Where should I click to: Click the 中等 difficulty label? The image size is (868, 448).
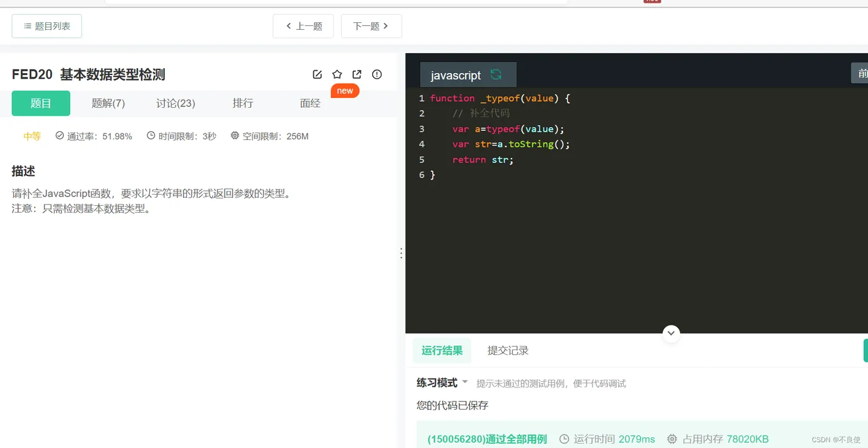coord(32,136)
